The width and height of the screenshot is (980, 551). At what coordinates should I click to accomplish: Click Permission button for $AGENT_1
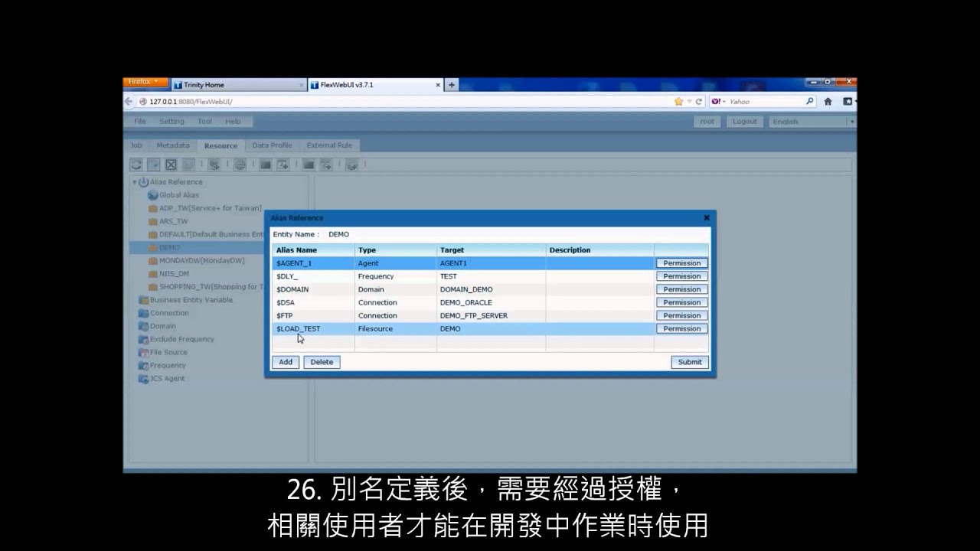click(681, 263)
